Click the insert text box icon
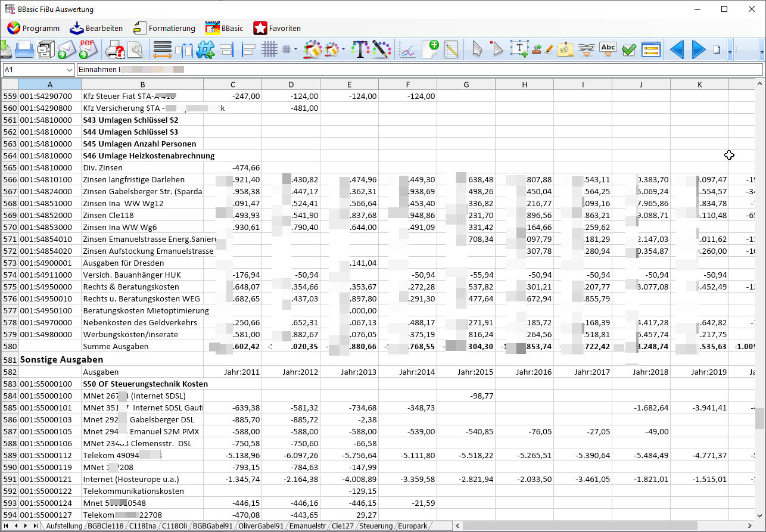Image resolution: width=766 pixels, height=532 pixels. [519, 49]
